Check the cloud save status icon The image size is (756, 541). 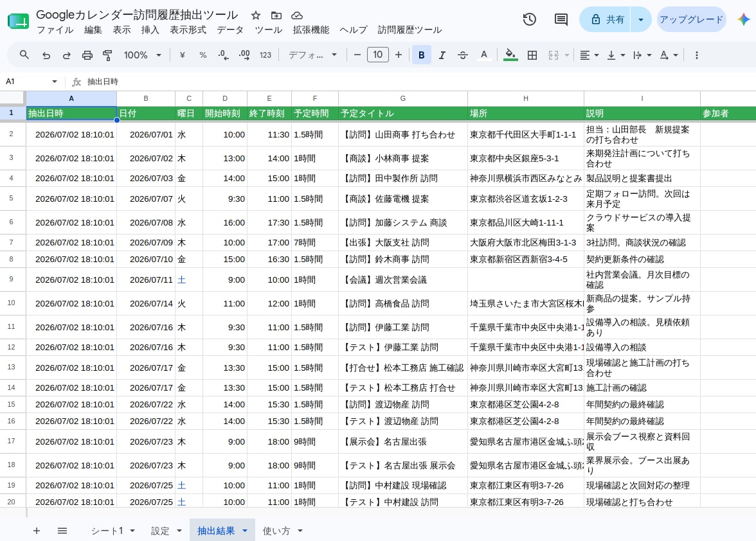pos(297,15)
